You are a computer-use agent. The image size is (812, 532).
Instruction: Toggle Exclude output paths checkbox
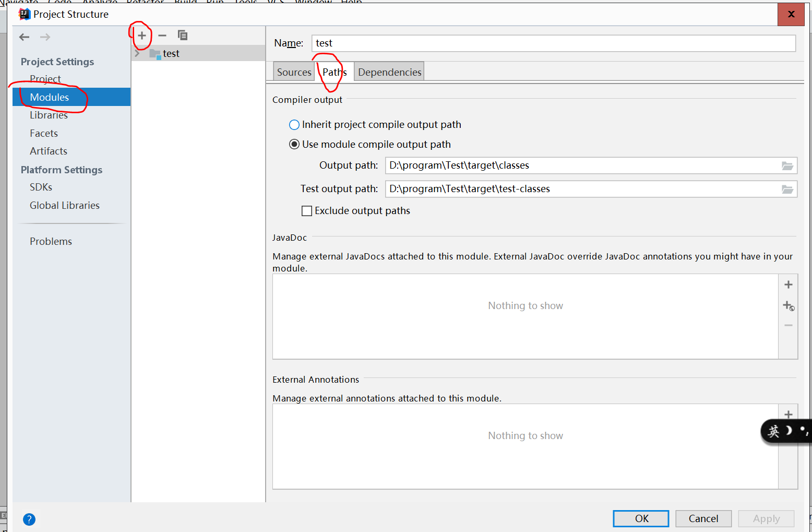[307, 211]
